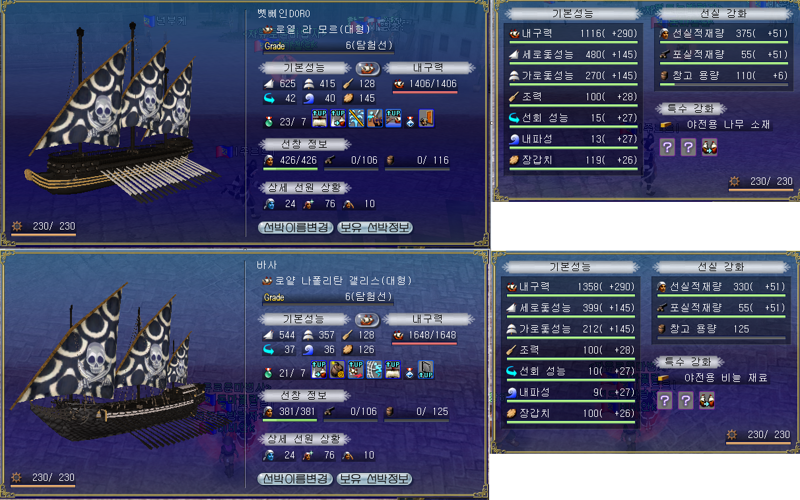800x500 pixels.
Task: Click 선박이름변경 button for the 나폴리탄 갤리스 ship
Action: click(x=296, y=479)
